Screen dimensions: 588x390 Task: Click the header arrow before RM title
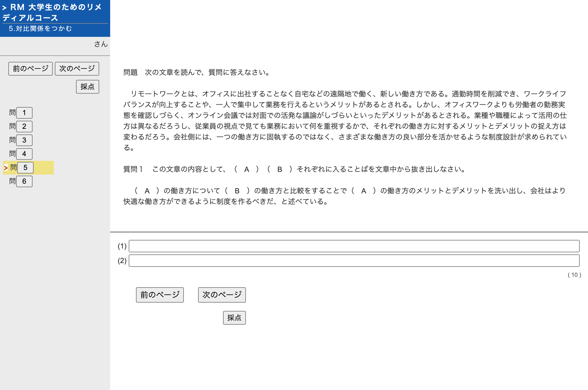click(4, 8)
